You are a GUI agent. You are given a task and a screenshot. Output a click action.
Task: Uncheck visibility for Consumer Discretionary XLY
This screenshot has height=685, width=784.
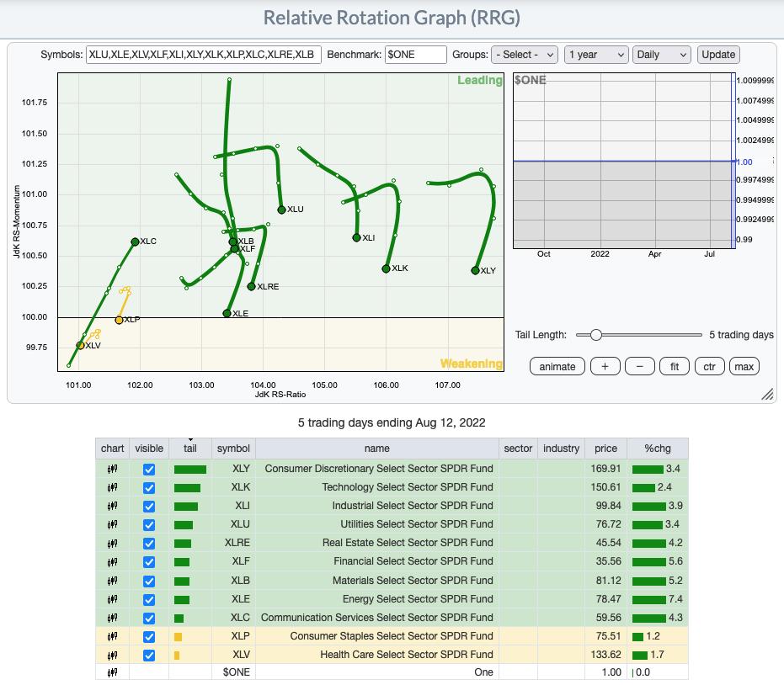(149, 469)
